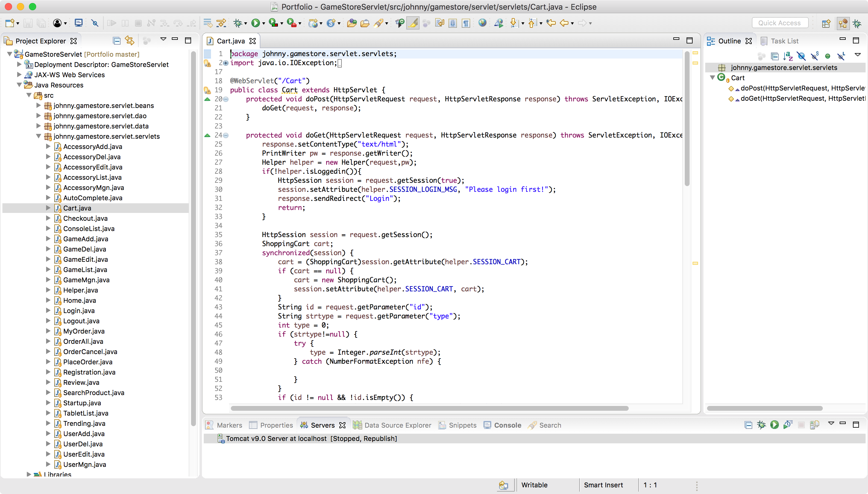This screenshot has height=494, width=868.
Task: Collapse the Java Resources node
Action: pos(19,85)
